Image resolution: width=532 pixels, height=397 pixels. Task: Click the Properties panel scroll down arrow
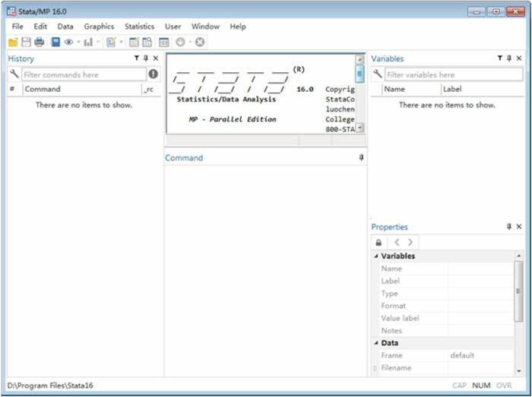(519, 371)
